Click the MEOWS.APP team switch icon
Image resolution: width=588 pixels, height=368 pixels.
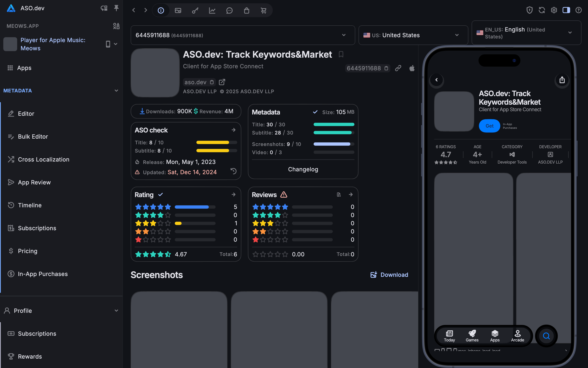coord(116,26)
